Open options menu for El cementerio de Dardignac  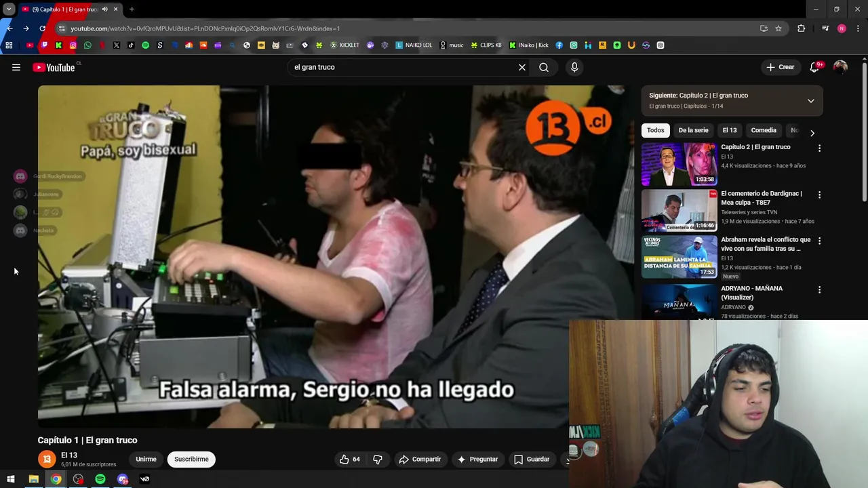click(x=819, y=195)
